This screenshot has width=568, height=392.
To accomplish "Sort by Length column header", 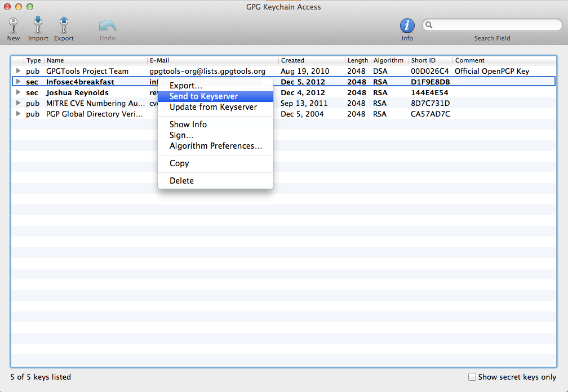I will tap(358, 60).
